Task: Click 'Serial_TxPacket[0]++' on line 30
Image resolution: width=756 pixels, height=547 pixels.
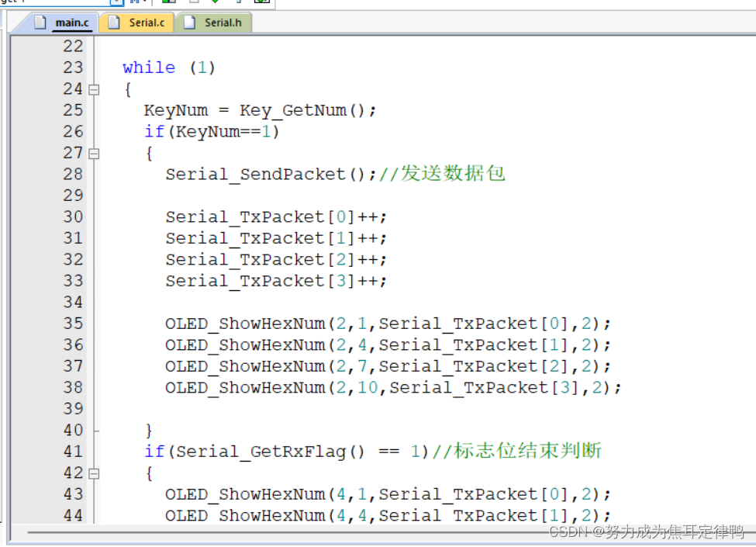Action: 272,217
